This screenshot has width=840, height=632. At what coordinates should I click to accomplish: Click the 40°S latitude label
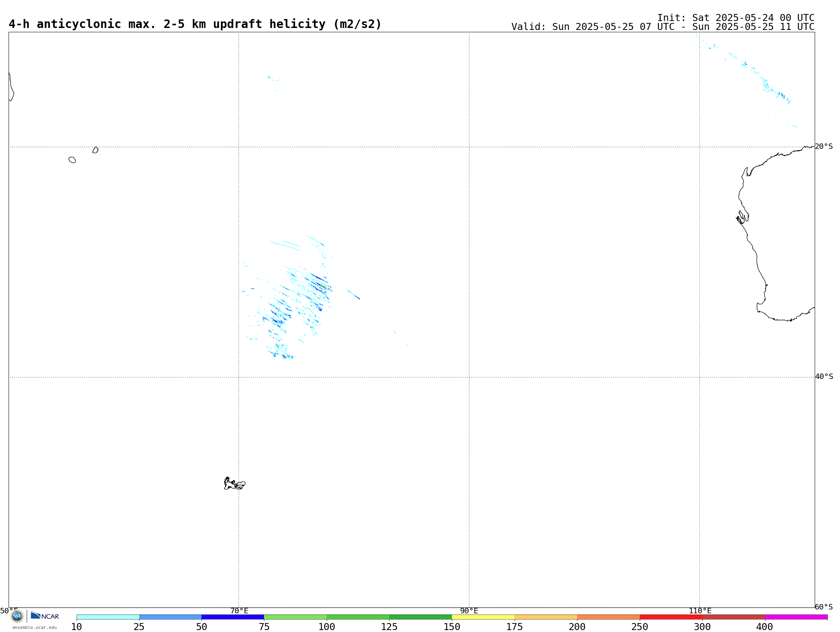[824, 377]
